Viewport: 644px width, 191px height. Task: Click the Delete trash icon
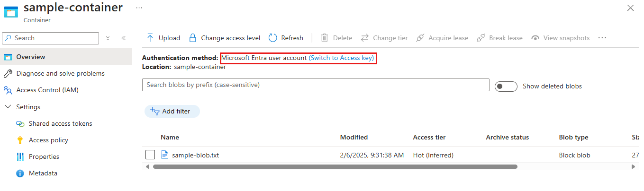click(x=325, y=38)
